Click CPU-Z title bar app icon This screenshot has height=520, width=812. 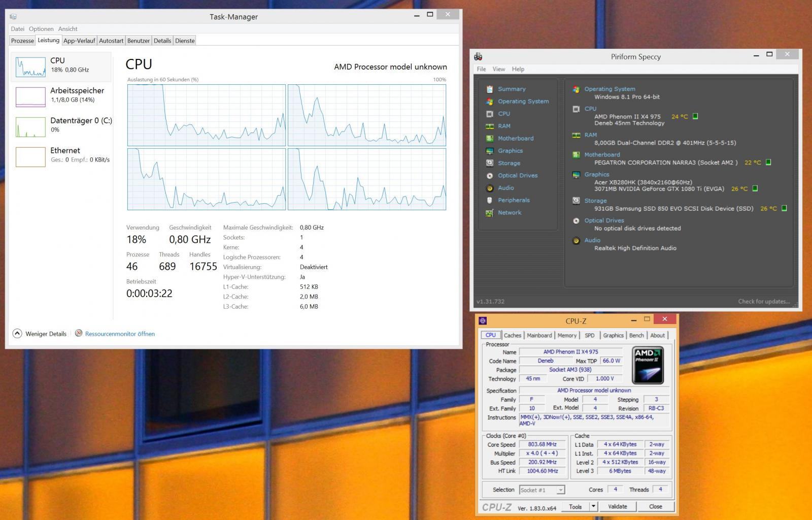(483, 320)
